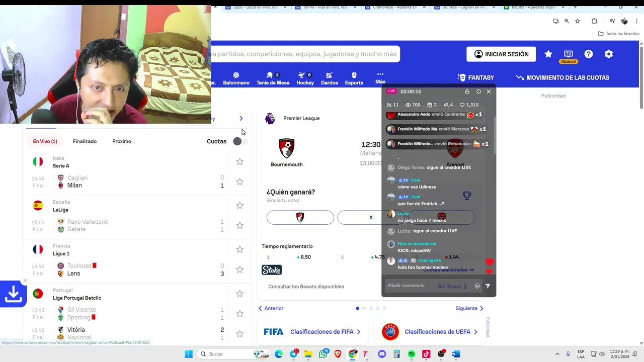Favorite the Ligue 1 league star
Image resolution: width=644 pixels, height=362 pixels.
tap(240, 249)
